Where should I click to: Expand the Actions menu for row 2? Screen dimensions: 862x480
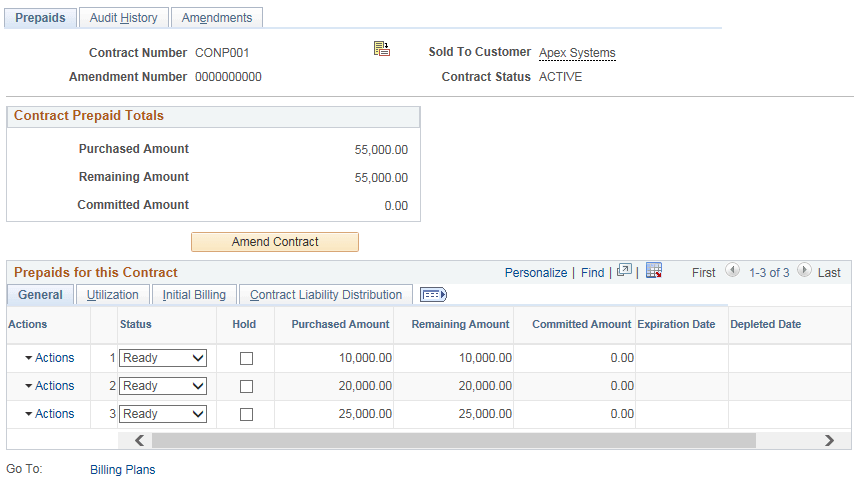49,386
